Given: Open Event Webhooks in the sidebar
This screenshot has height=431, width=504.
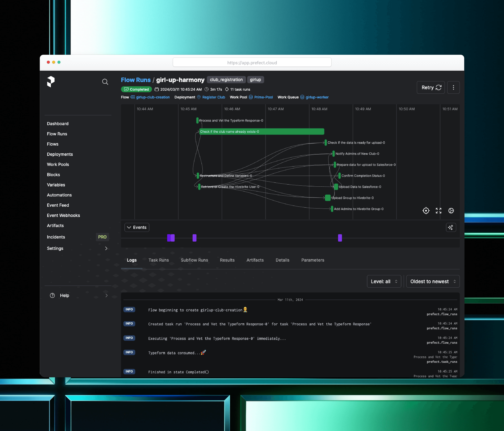Looking at the screenshot, I should click(x=64, y=215).
